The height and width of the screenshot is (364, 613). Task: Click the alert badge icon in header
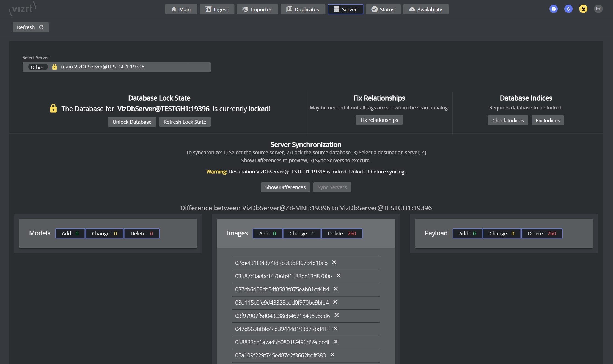point(553,9)
